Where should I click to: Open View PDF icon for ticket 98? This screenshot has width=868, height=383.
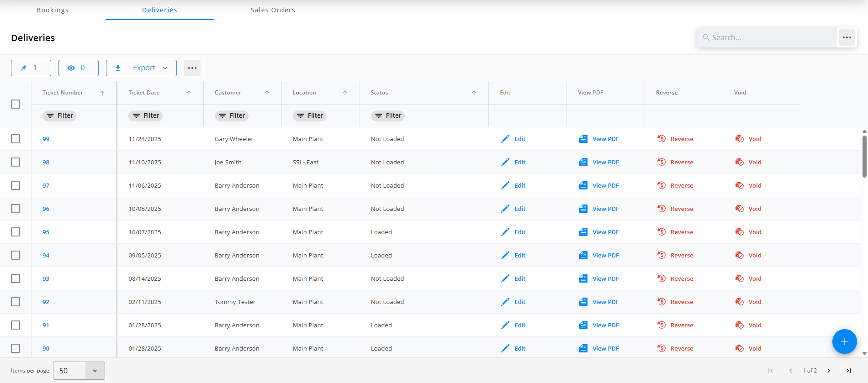(583, 162)
